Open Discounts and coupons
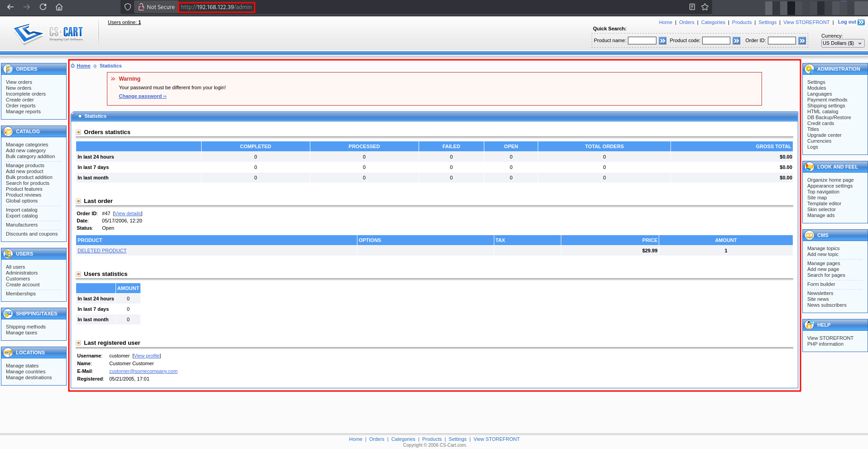The height and width of the screenshot is (449, 868). click(x=32, y=234)
